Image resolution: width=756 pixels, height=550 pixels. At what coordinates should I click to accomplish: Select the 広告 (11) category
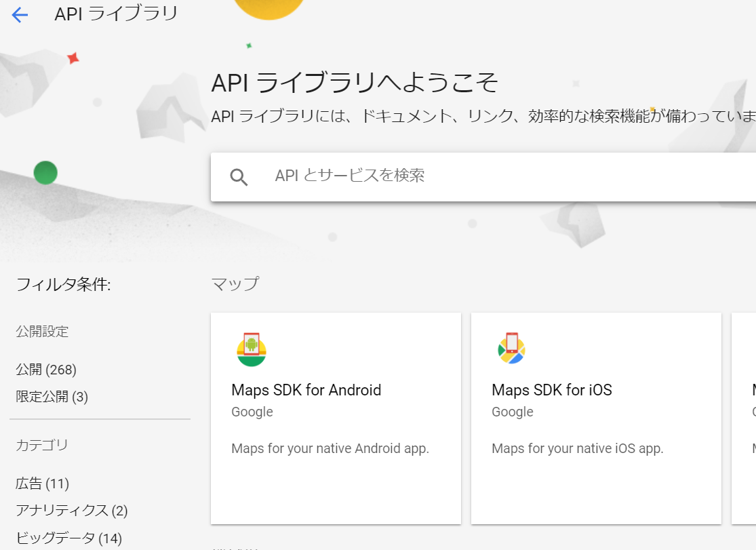43,484
